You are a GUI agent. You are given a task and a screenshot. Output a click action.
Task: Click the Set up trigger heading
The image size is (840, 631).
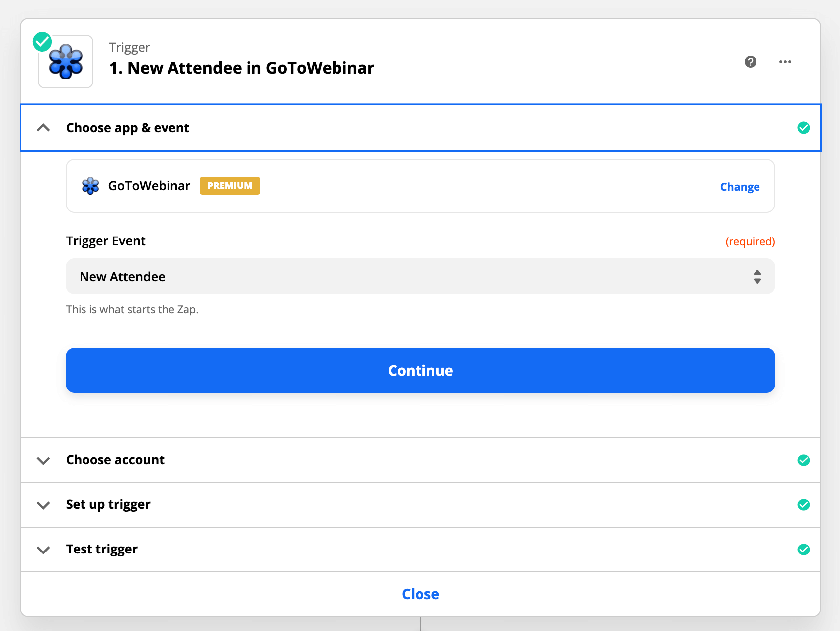point(108,505)
